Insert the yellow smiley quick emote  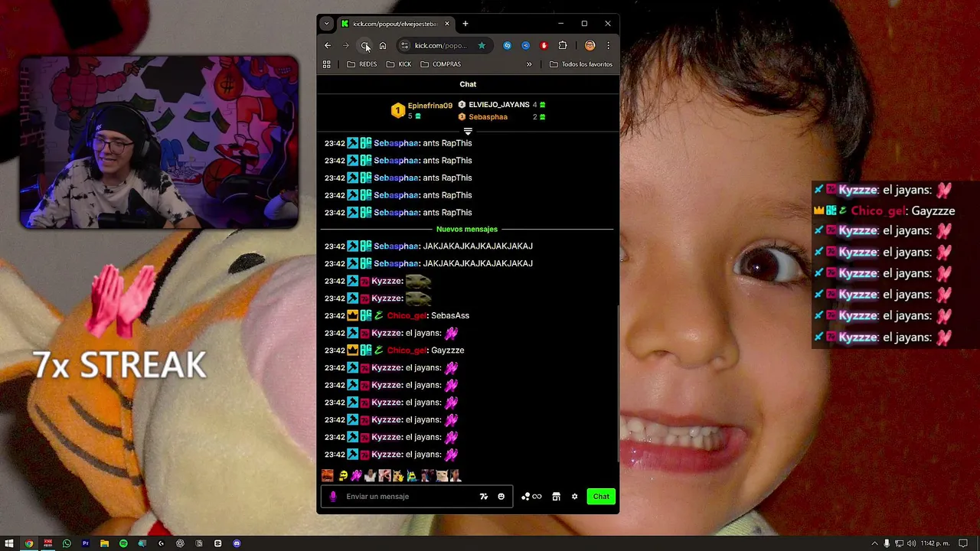(343, 476)
